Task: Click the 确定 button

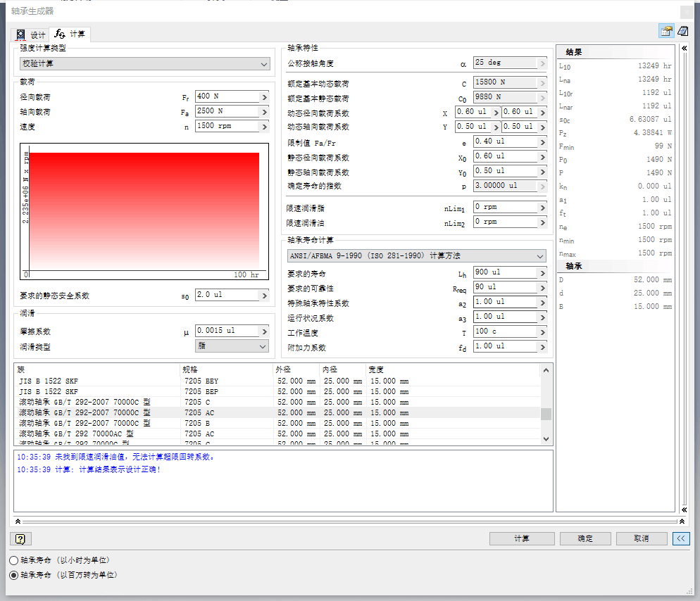Action: (585, 538)
